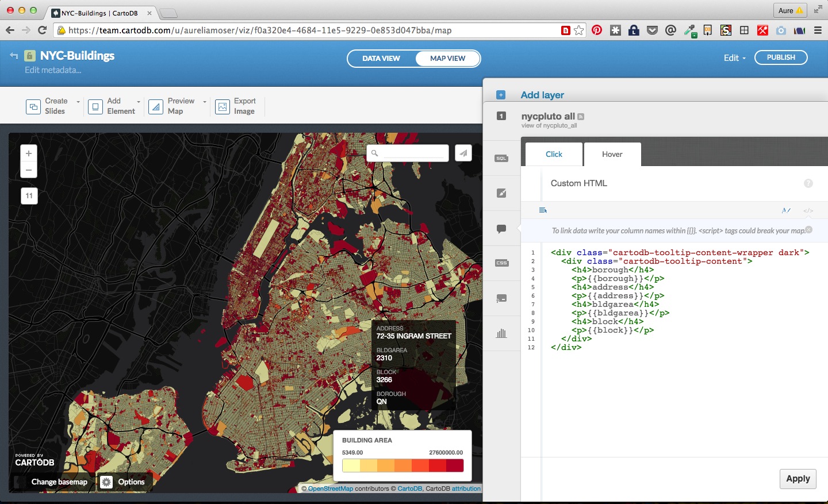This screenshot has width=828, height=504.
Task: Click the Publish button
Action: (x=780, y=57)
